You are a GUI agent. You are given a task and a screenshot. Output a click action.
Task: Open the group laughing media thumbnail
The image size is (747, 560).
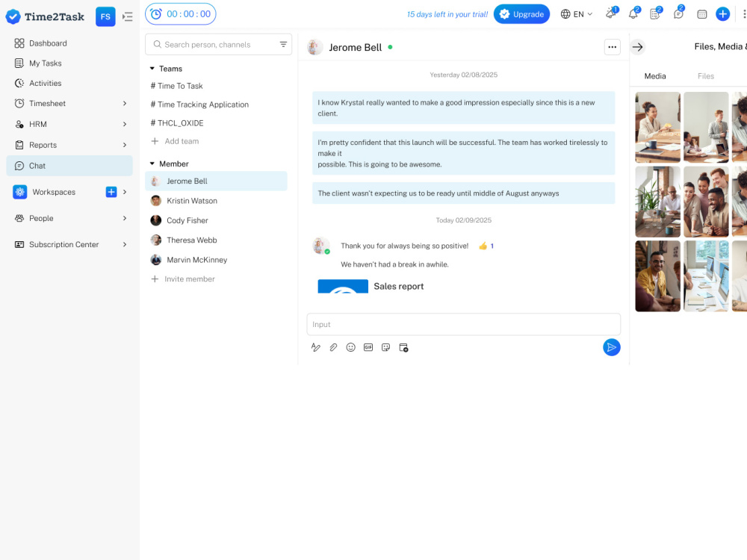706,202
